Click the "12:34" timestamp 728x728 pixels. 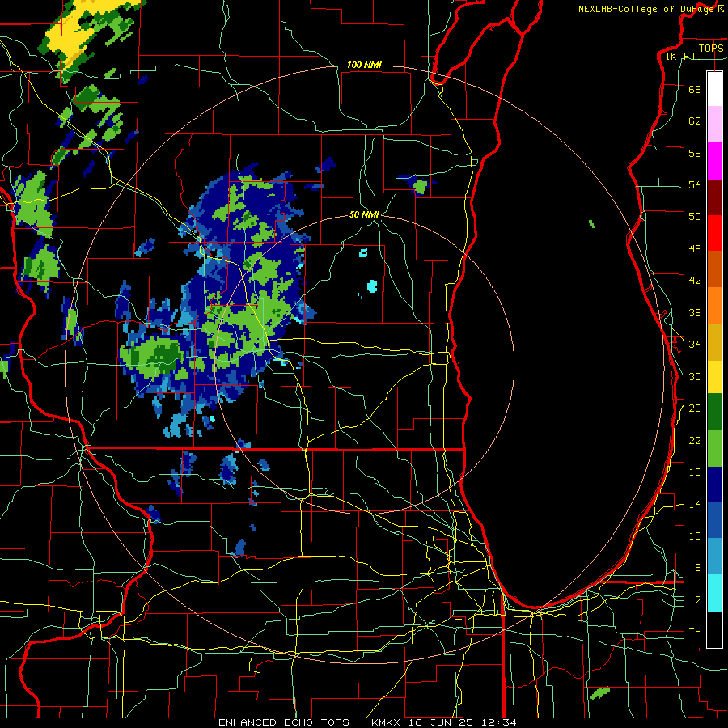coord(497,722)
